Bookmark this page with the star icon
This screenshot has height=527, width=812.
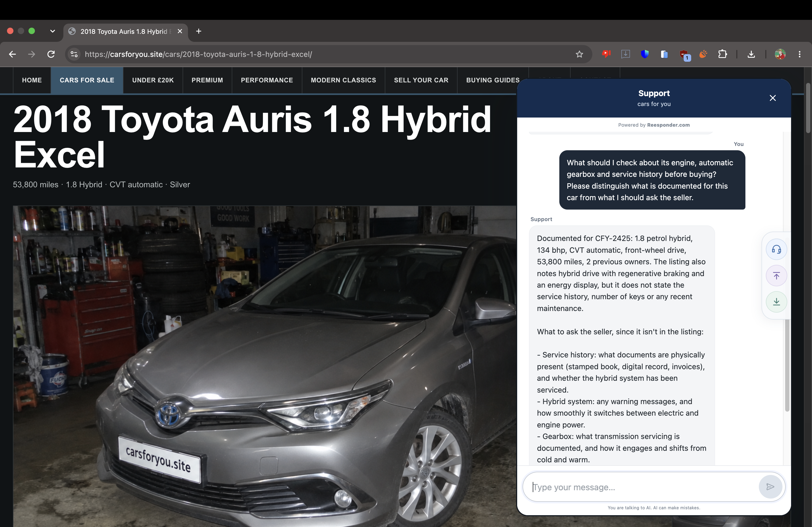click(x=579, y=54)
